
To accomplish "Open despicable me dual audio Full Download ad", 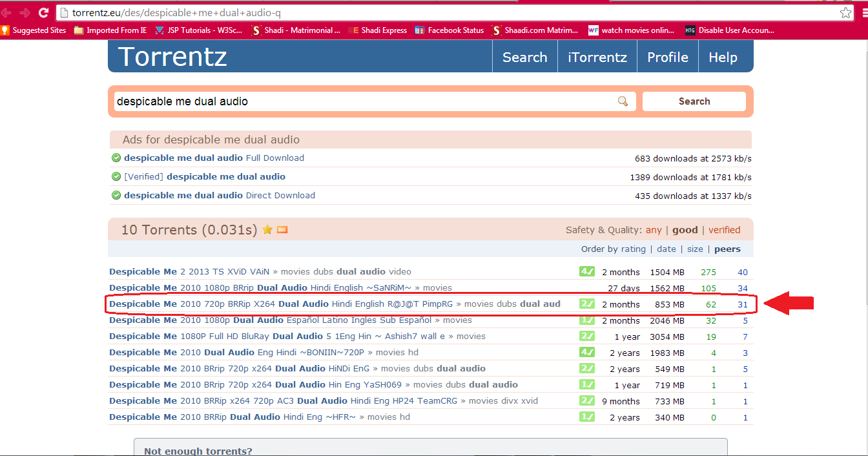I will click(214, 158).
